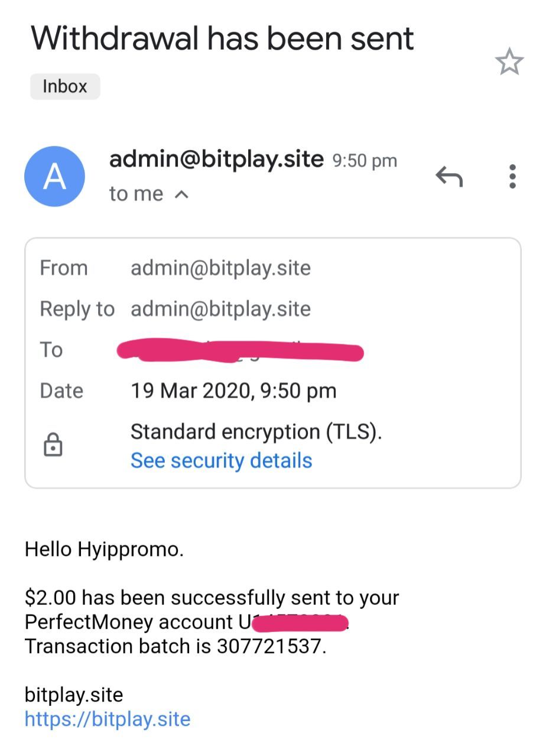Tap the Reply to address admin@bitplay.site
Image resolution: width=546 pixels, height=756 pixels.
[220, 309]
